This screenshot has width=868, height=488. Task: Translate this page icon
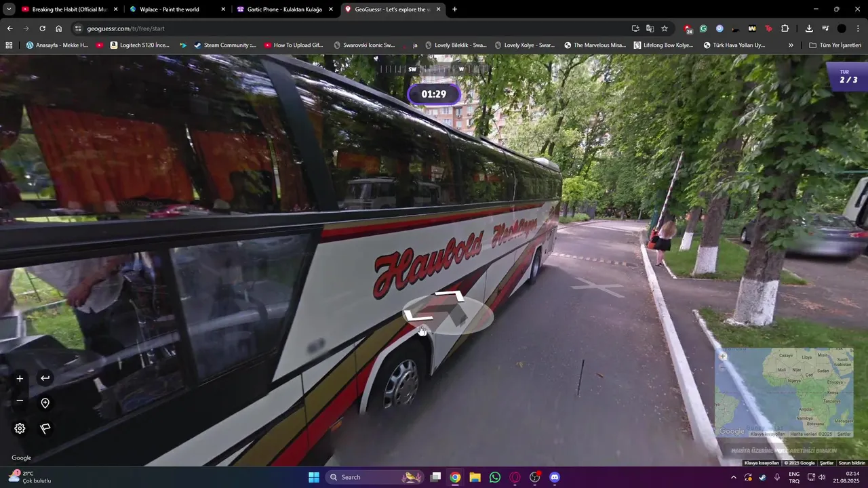650,28
